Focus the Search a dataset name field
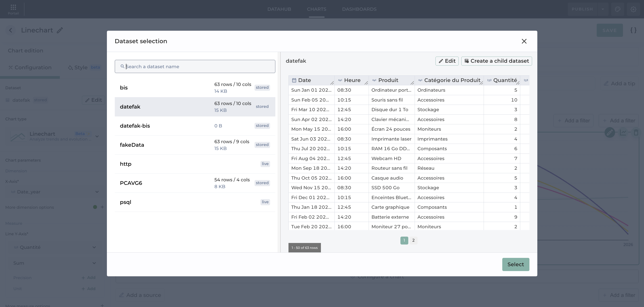Image resolution: width=644 pixels, height=307 pixels. click(x=195, y=67)
